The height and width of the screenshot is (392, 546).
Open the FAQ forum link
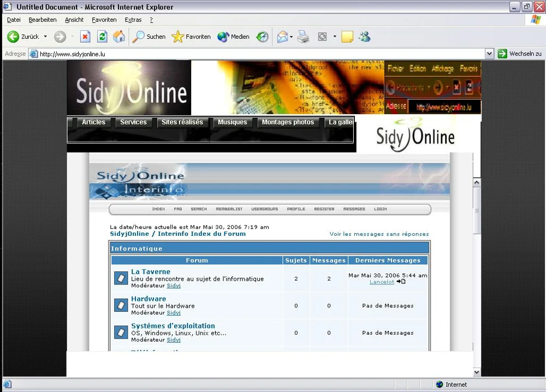coord(178,209)
